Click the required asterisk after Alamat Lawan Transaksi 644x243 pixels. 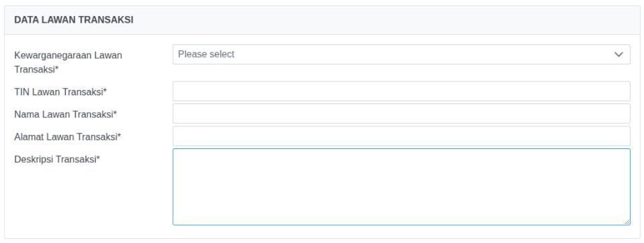click(119, 136)
